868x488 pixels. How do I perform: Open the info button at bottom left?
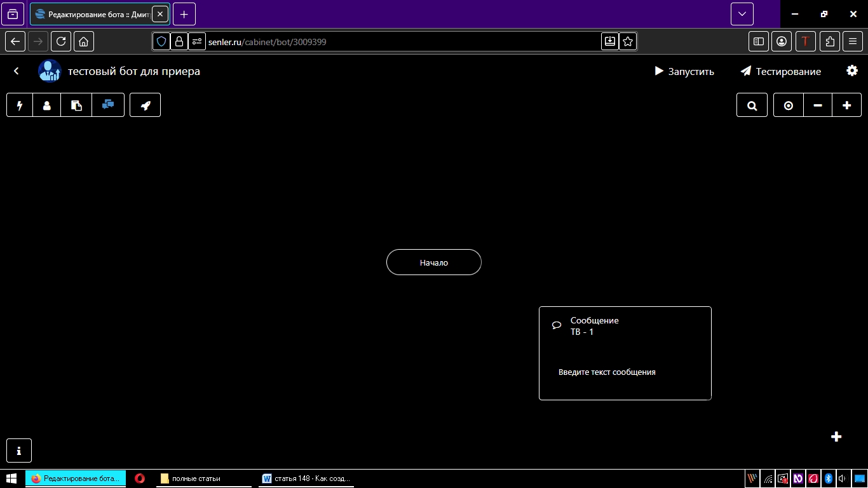(x=19, y=451)
